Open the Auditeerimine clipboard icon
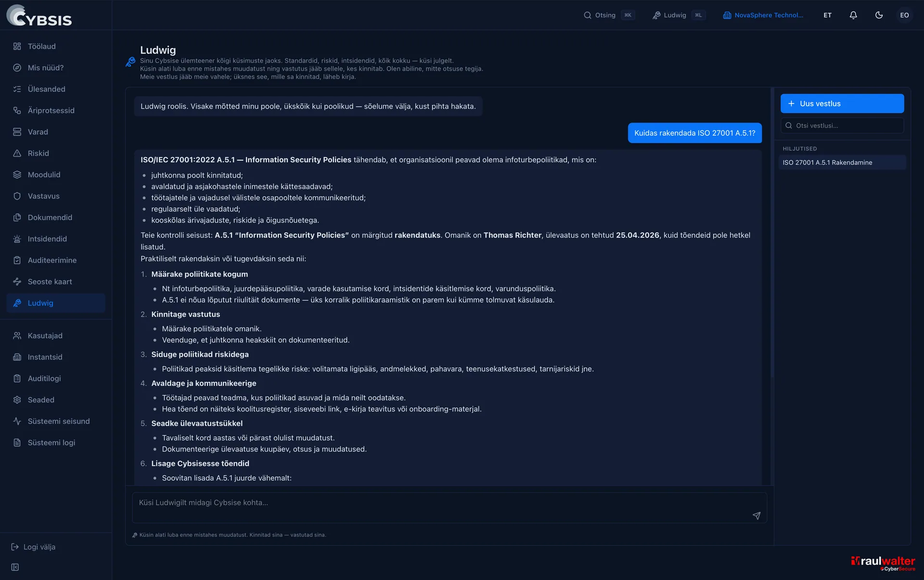924x580 pixels. pyautogui.click(x=17, y=260)
